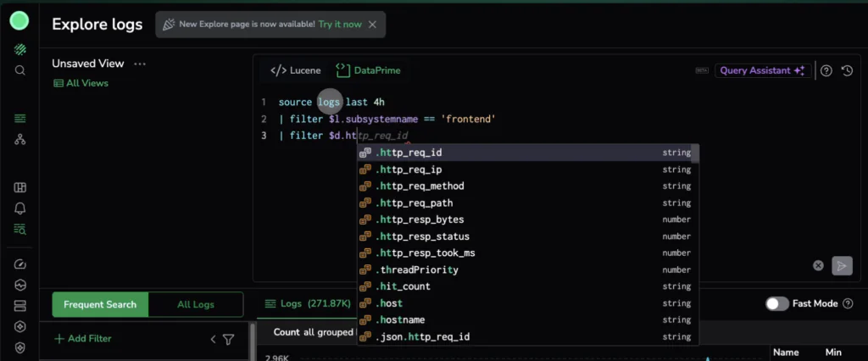Collapse the filter panel chevron
This screenshot has width=868, height=361.
pyautogui.click(x=213, y=339)
